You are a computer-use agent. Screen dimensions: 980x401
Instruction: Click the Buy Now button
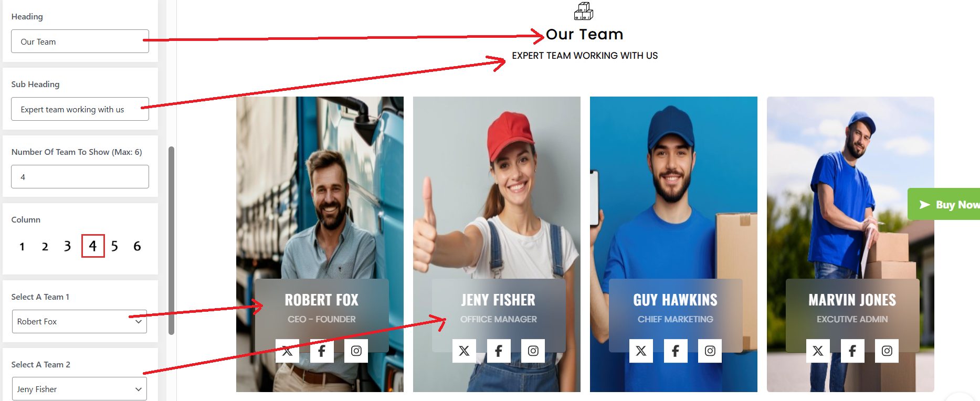pos(944,204)
